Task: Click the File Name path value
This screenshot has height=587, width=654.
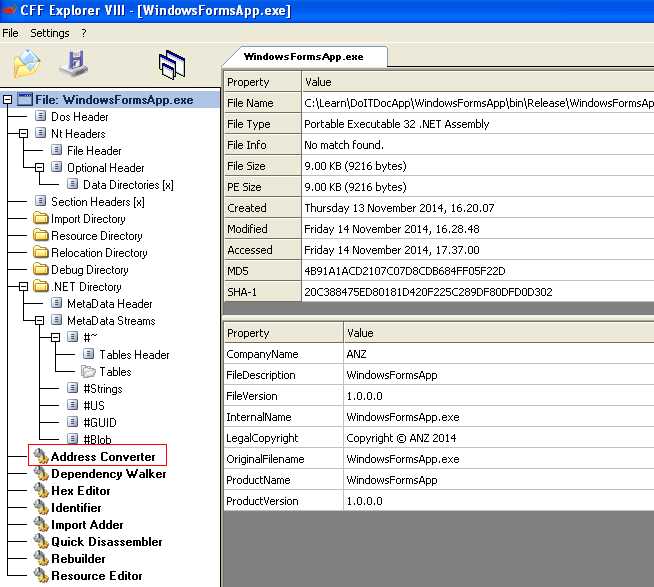Action: point(478,103)
